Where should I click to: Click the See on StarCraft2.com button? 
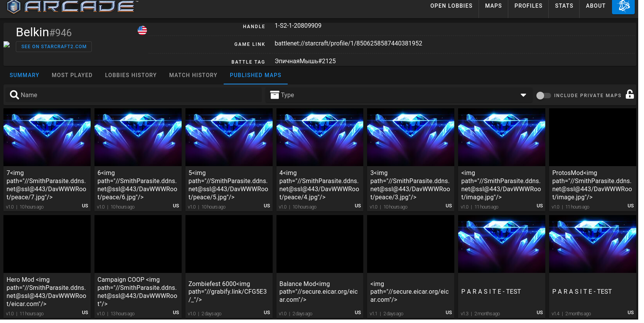pos(54,47)
